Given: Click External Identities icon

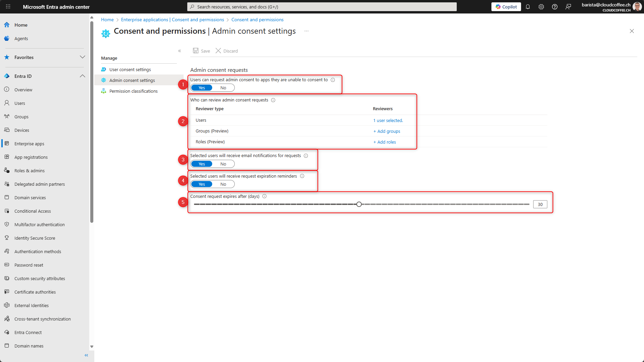Looking at the screenshot, I should 7,305.
